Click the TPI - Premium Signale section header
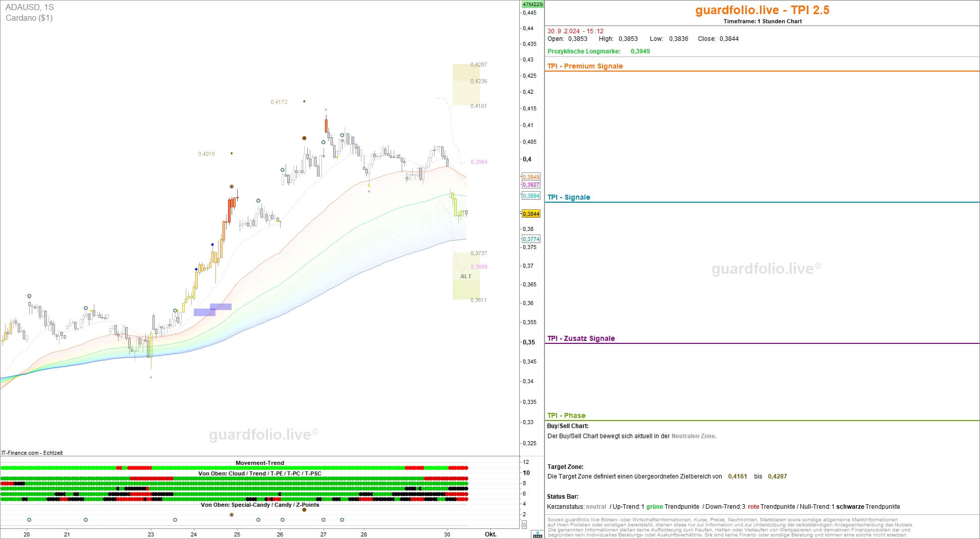Screen dimensions: 980x539 (x=585, y=66)
